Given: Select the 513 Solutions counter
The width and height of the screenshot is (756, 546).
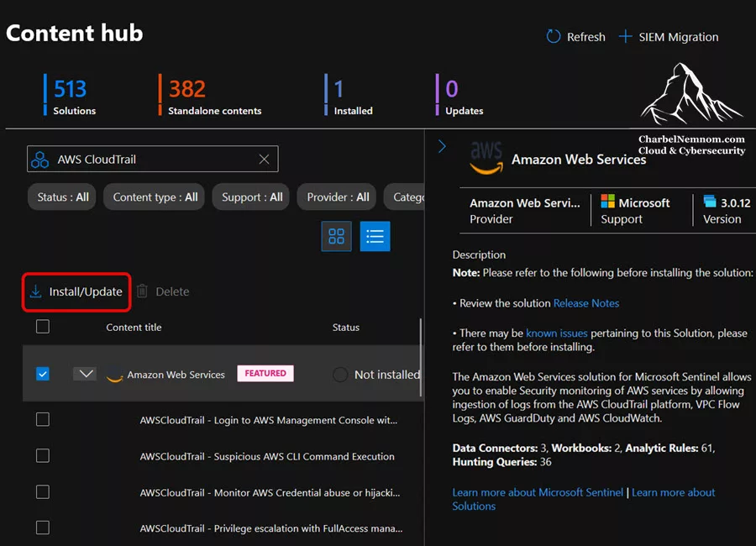Looking at the screenshot, I should click(71, 95).
